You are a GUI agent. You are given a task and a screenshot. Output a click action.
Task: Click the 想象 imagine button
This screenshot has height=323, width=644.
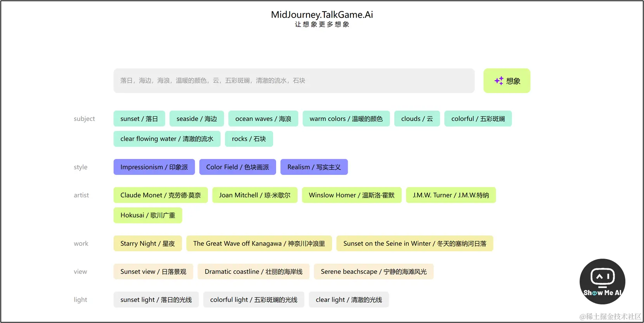pyautogui.click(x=507, y=81)
